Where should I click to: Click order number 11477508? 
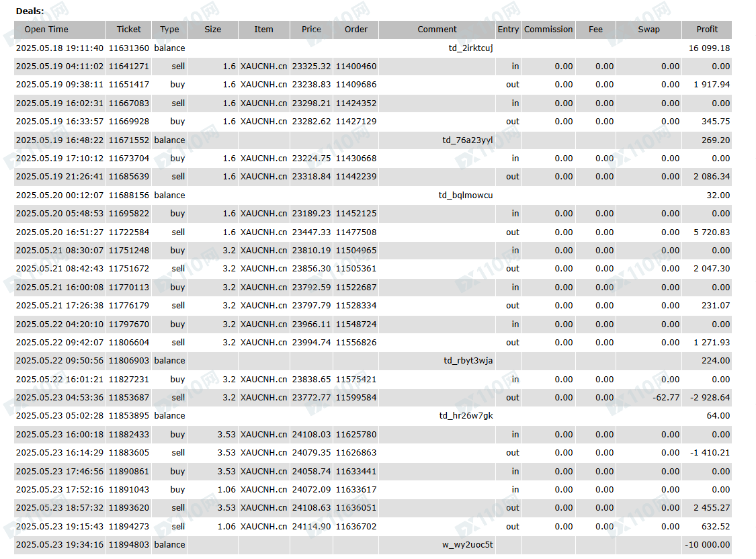pyautogui.click(x=356, y=232)
